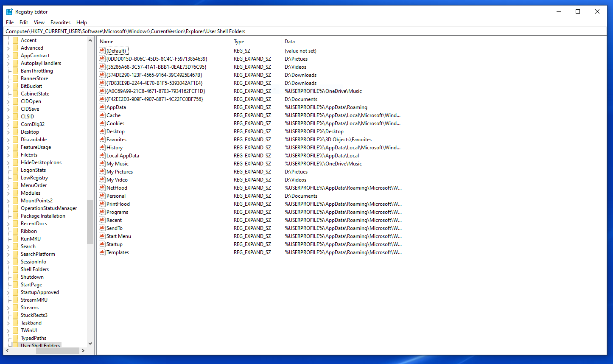Viewport: 613px width, 364px height.
Task: Click the icon beside My Music value
Action: coord(102,163)
